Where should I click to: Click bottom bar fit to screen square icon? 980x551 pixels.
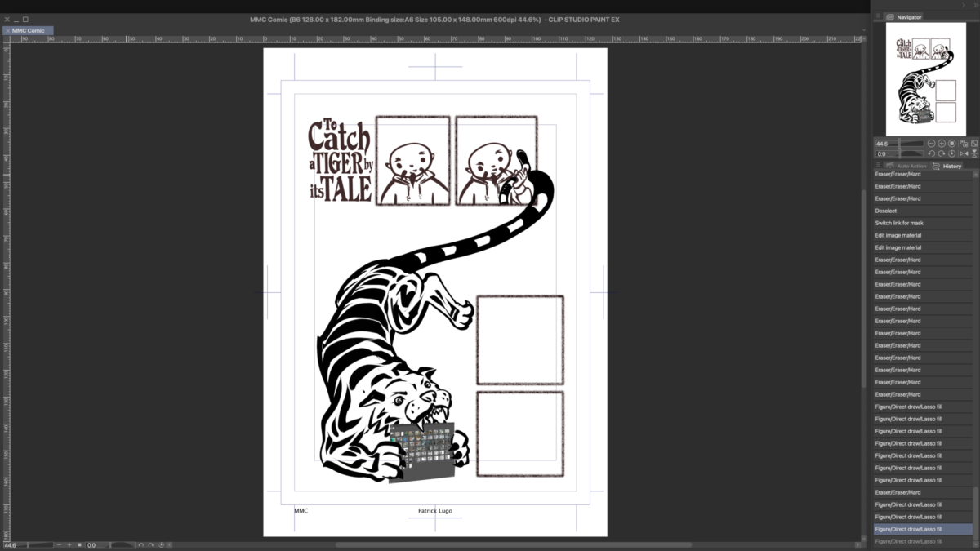pos(79,544)
